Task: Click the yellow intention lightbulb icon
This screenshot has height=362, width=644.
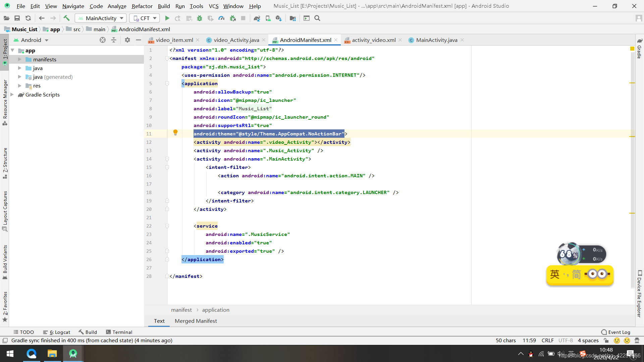Action: [175, 133]
